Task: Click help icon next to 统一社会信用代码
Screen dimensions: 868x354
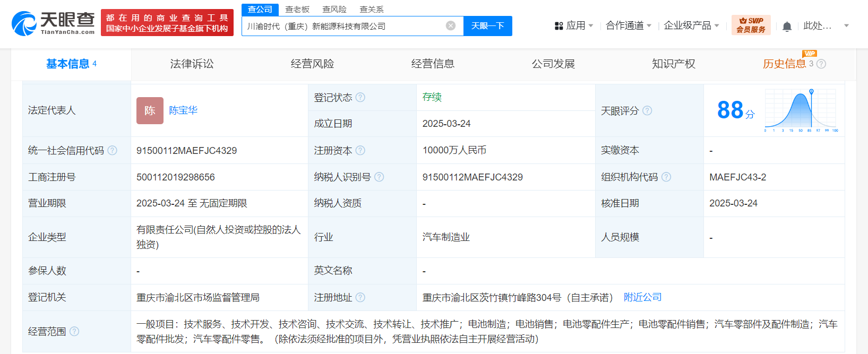Action: (x=113, y=151)
